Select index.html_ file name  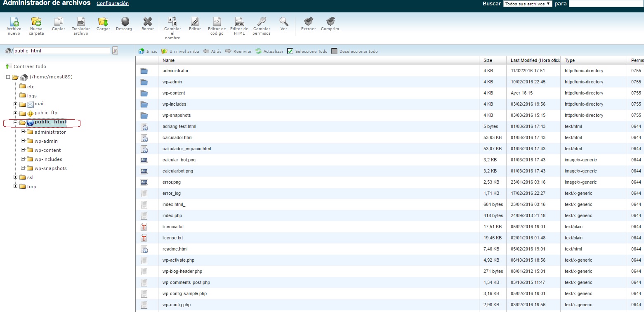[x=174, y=204]
